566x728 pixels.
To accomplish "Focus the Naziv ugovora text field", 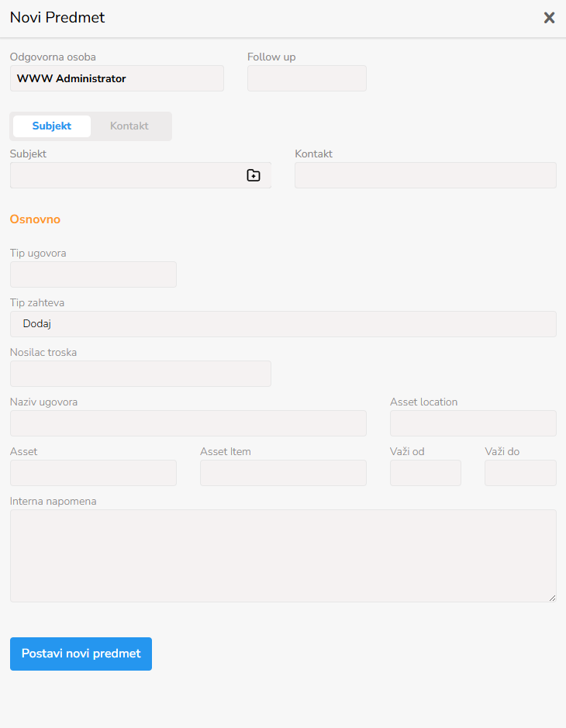I will click(188, 423).
